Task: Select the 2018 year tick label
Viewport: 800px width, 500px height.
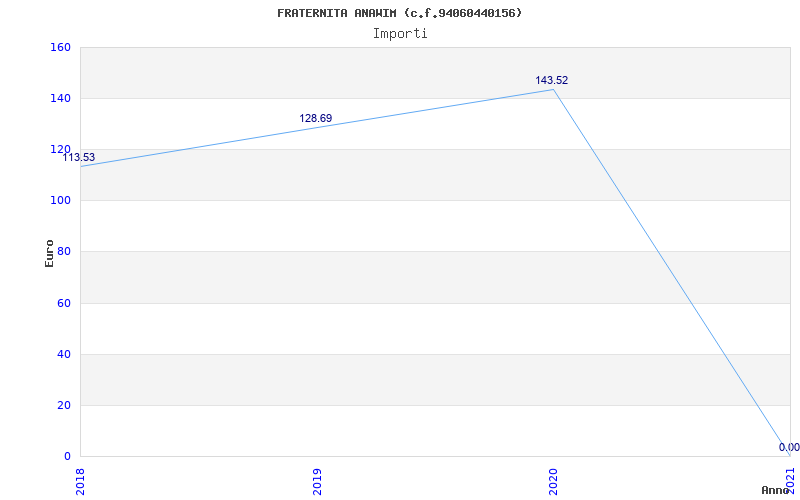Action: [x=81, y=478]
